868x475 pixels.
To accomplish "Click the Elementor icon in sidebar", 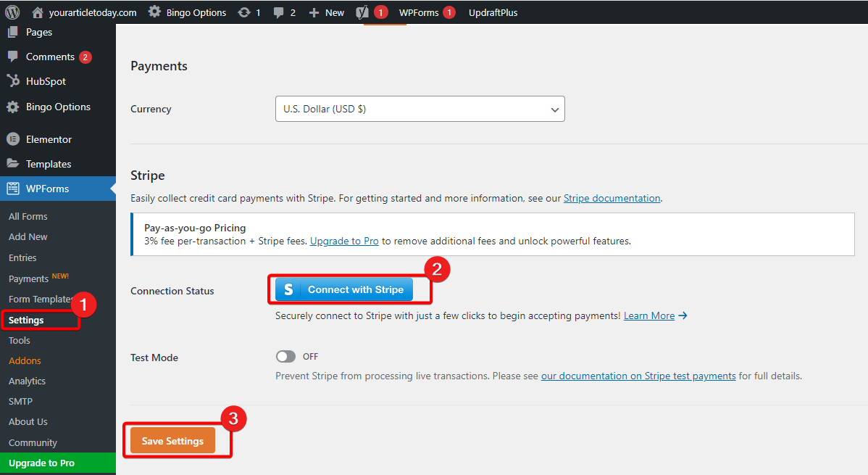I will (x=13, y=139).
